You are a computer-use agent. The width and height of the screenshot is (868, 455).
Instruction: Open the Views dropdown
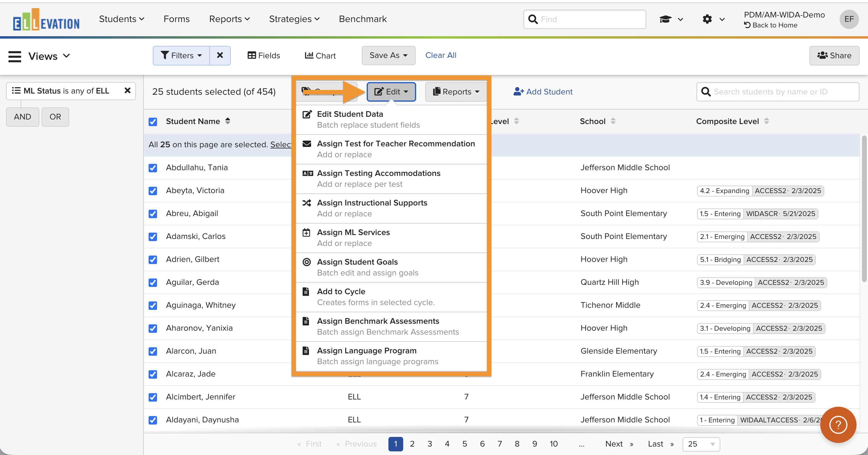pyautogui.click(x=49, y=56)
